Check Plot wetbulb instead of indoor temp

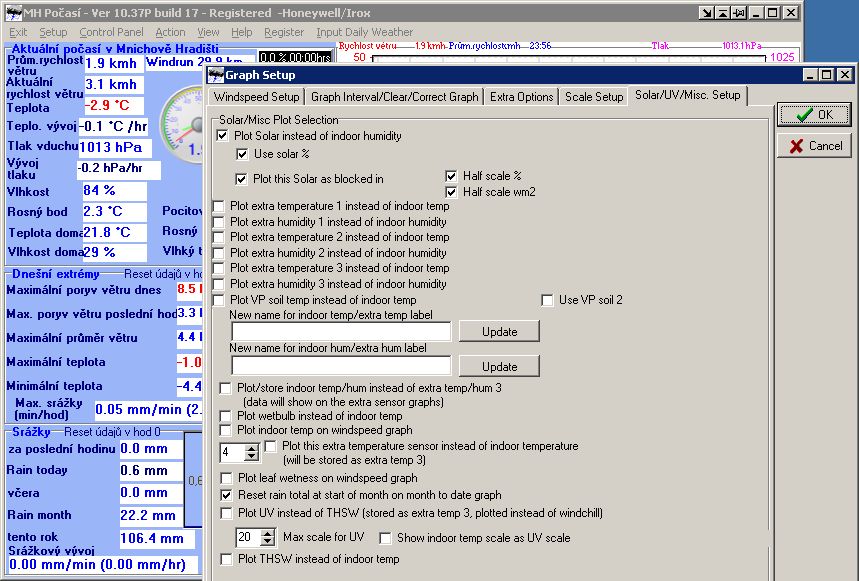[225, 416]
